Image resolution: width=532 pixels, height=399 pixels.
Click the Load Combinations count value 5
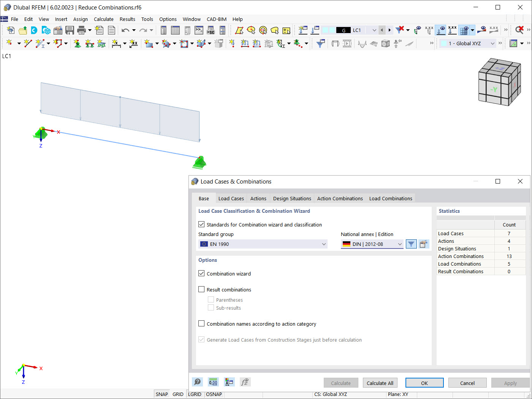coord(509,264)
